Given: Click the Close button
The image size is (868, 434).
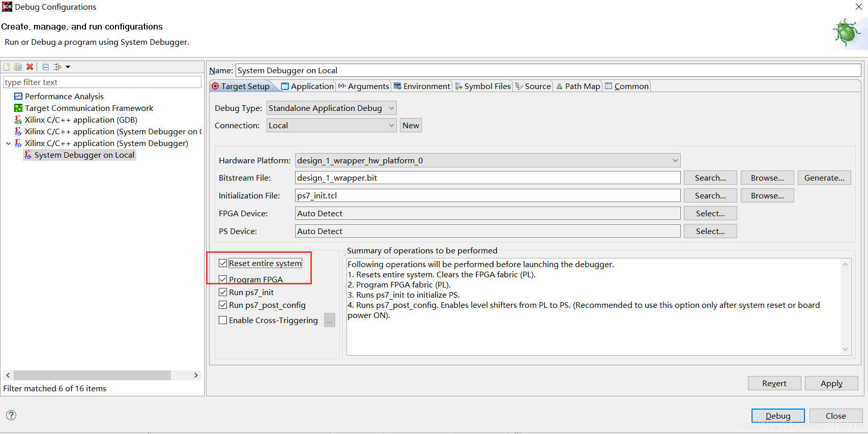Looking at the screenshot, I should pyautogui.click(x=835, y=416).
